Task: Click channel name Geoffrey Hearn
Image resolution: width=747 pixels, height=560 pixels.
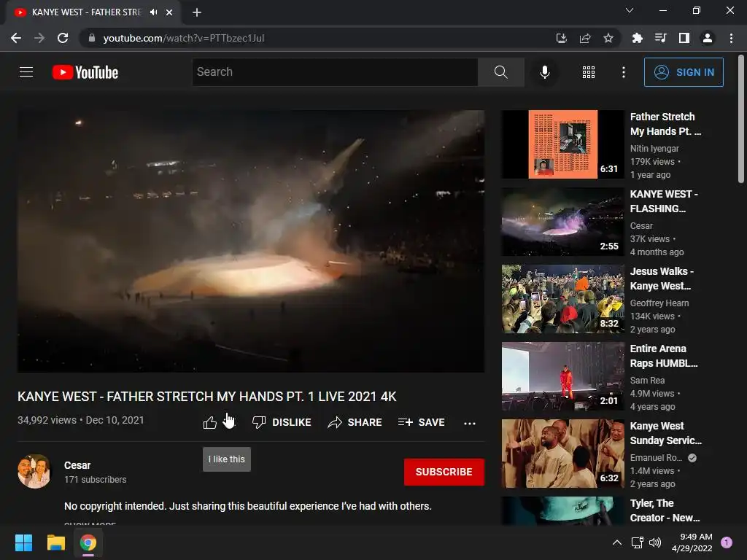Action: (659, 303)
